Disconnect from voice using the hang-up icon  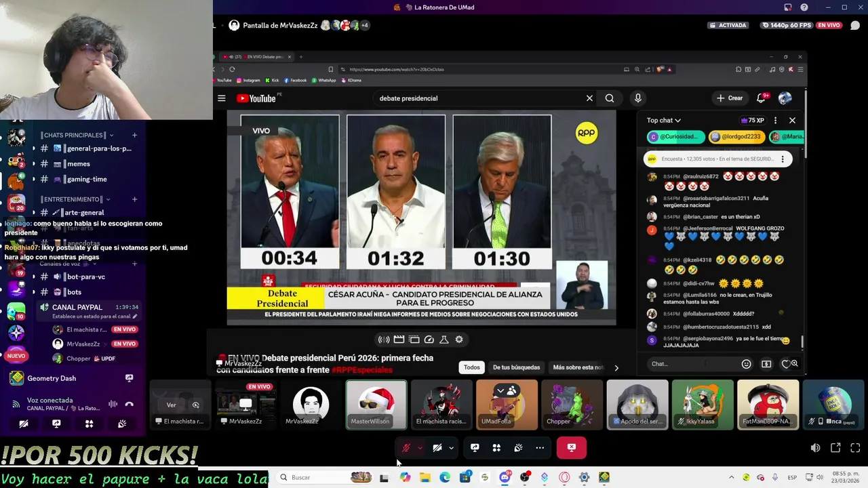129,404
